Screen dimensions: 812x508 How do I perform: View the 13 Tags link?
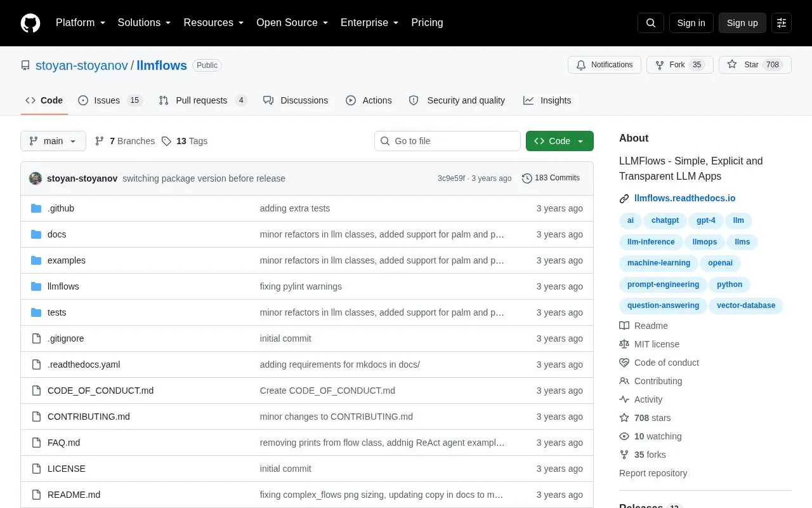185,141
